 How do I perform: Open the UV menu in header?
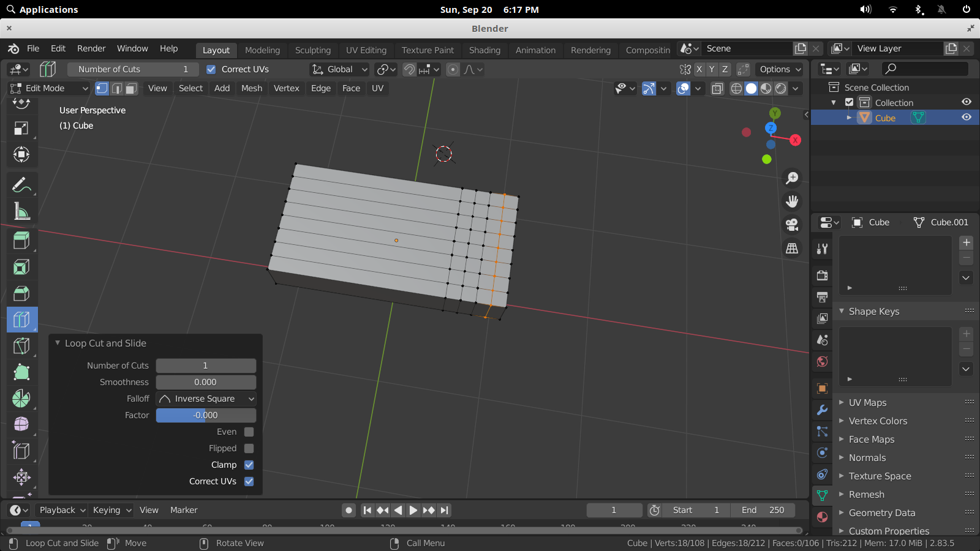point(377,88)
